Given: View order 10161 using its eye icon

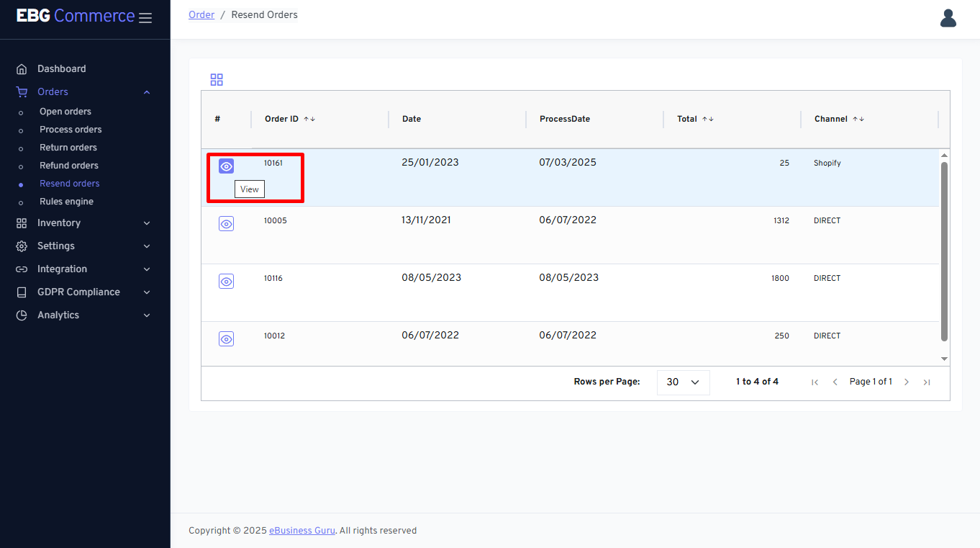Looking at the screenshot, I should pyautogui.click(x=226, y=166).
